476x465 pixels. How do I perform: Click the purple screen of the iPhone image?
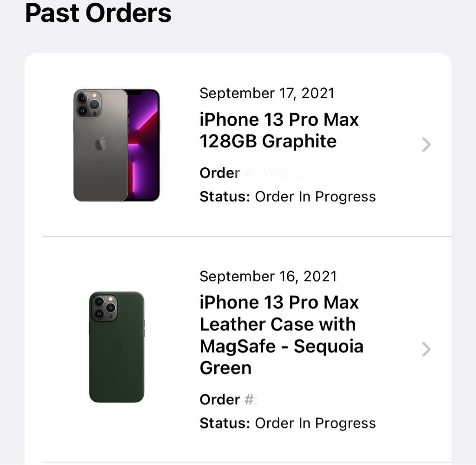[x=144, y=145]
